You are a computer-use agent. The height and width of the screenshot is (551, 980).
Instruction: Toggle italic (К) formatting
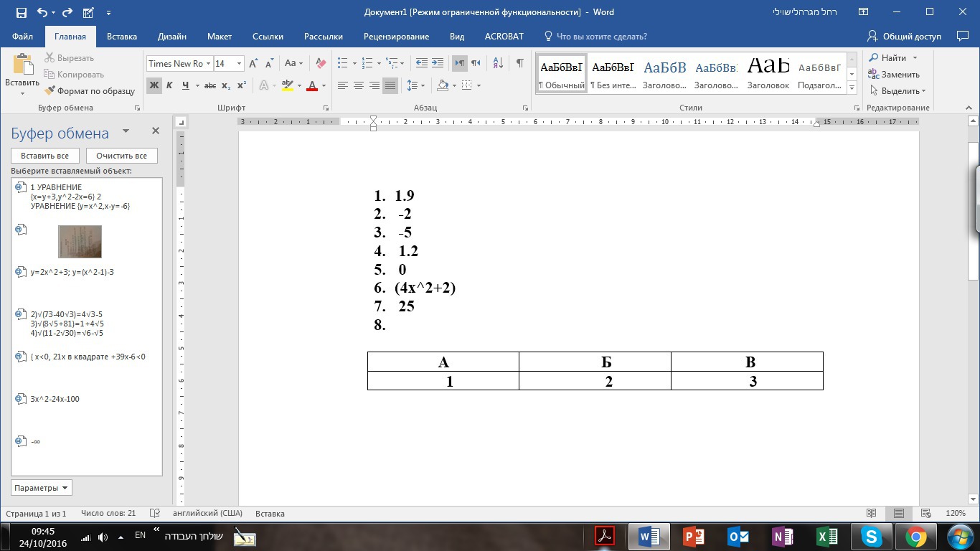[170, 85]
